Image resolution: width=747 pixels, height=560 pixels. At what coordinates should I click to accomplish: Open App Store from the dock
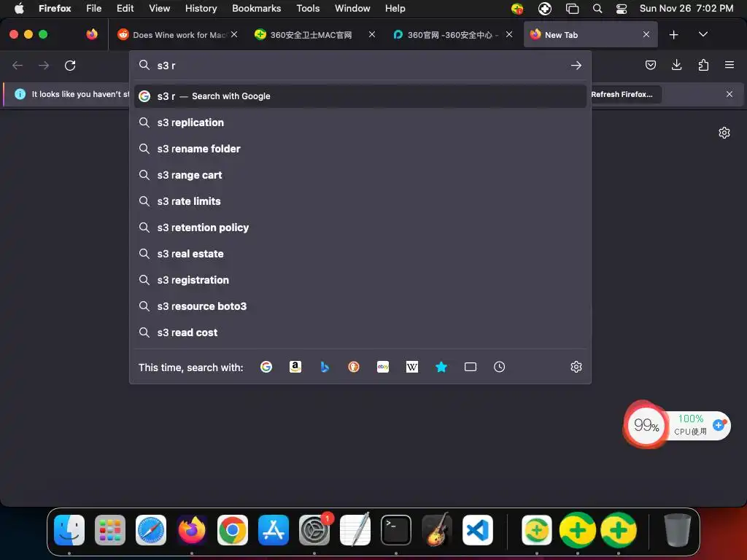tap(274, 530)
